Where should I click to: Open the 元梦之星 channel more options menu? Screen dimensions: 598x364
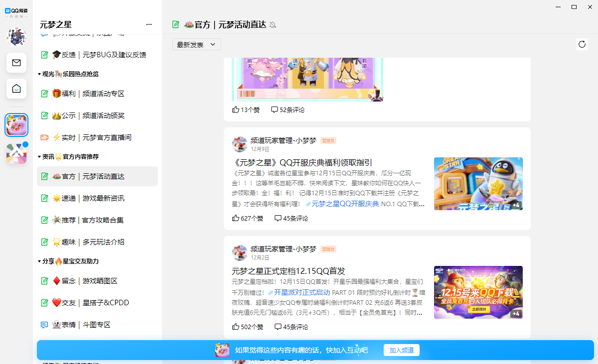(x=149, y=24)
